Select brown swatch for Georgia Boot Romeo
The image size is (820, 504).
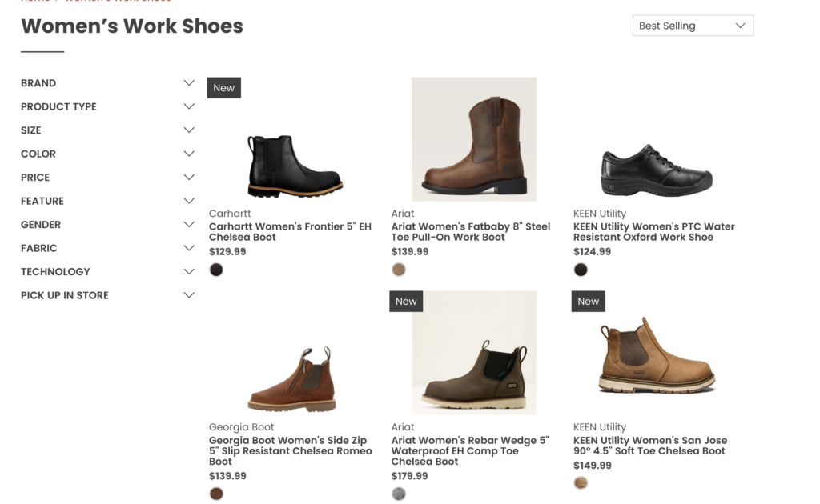[216, 494]
